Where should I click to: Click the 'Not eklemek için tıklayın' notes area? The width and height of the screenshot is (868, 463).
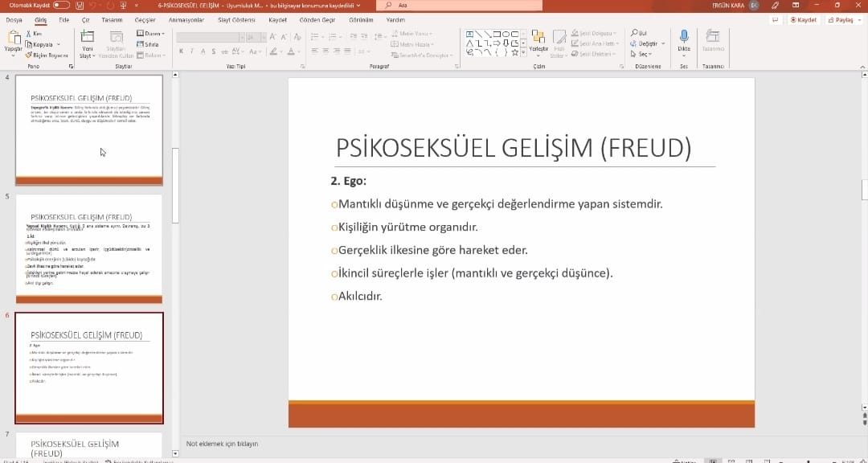click(x=222, y=444)
